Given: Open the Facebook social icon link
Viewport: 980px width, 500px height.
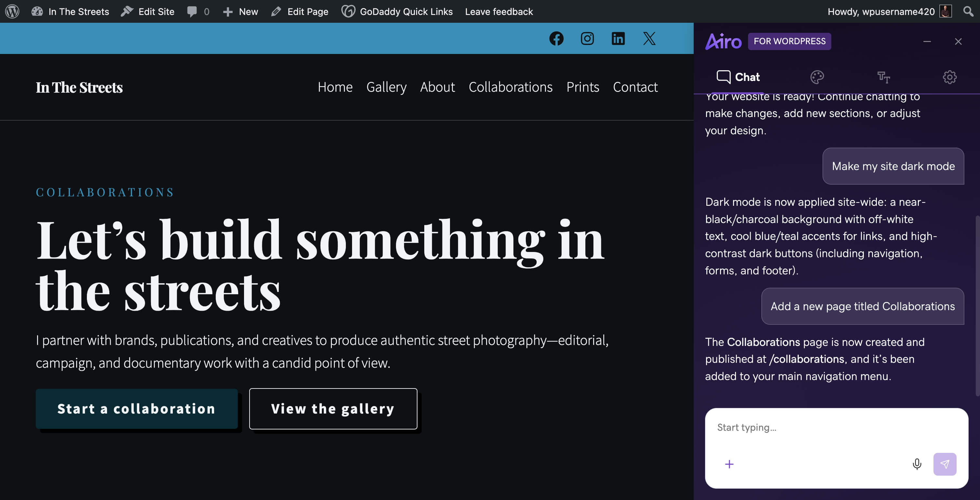Looking at the screenshot, I should (556, 38).
